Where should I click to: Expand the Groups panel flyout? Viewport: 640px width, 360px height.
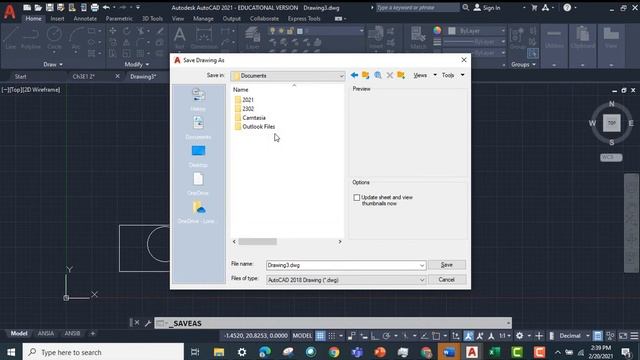coord(523,64)
